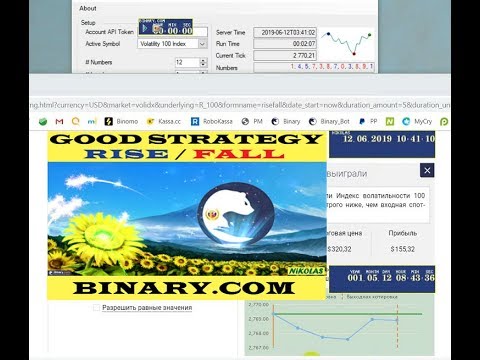Screen dimensions: 480x360
Task: Click the Numbers digits sequence field
Action: click(314, 67)
